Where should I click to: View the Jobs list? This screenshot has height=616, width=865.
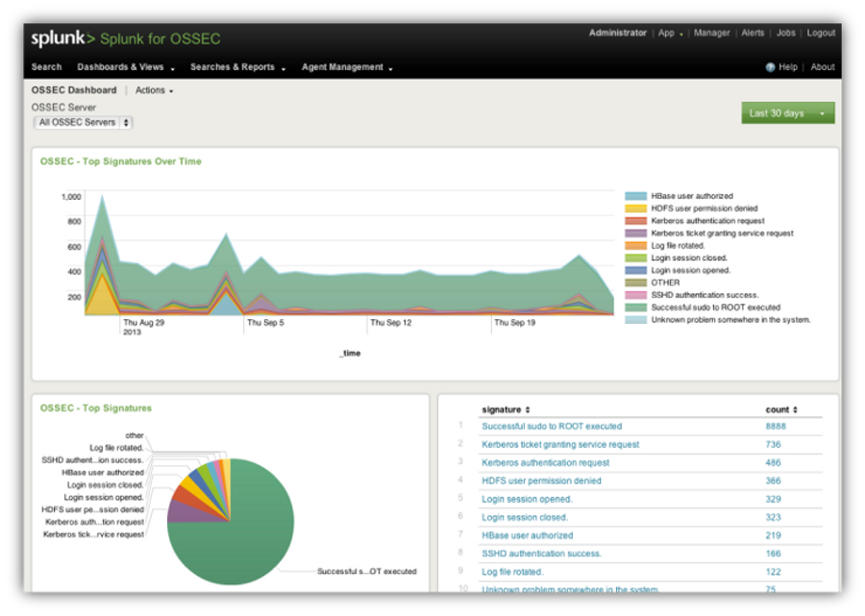[x=785, y=33]
